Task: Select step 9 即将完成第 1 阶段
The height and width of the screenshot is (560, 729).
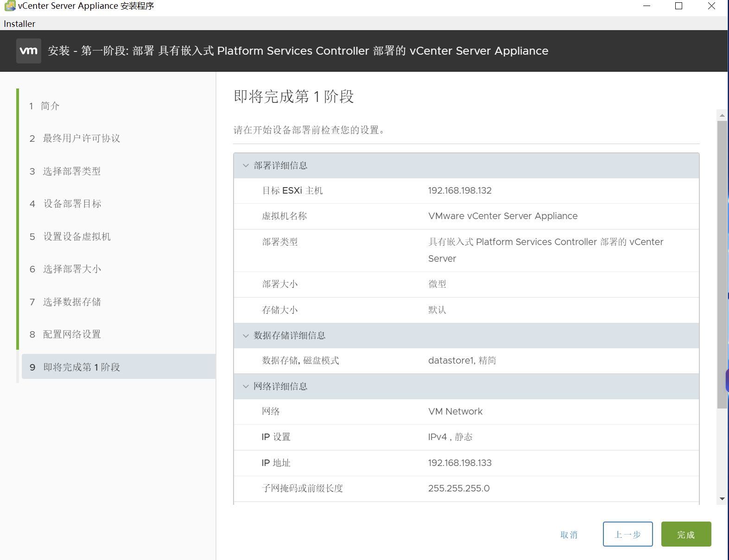Action: [x=119, y=367]
